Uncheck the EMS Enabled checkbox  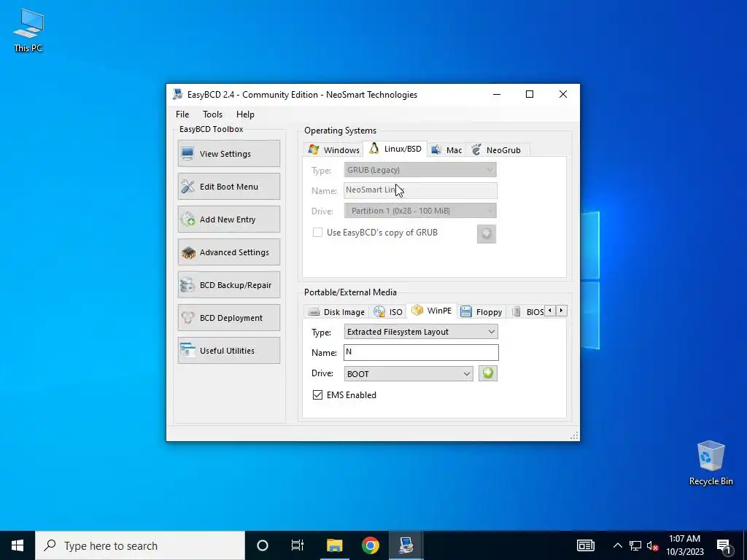pyautogui.click(x=317, y=394)
